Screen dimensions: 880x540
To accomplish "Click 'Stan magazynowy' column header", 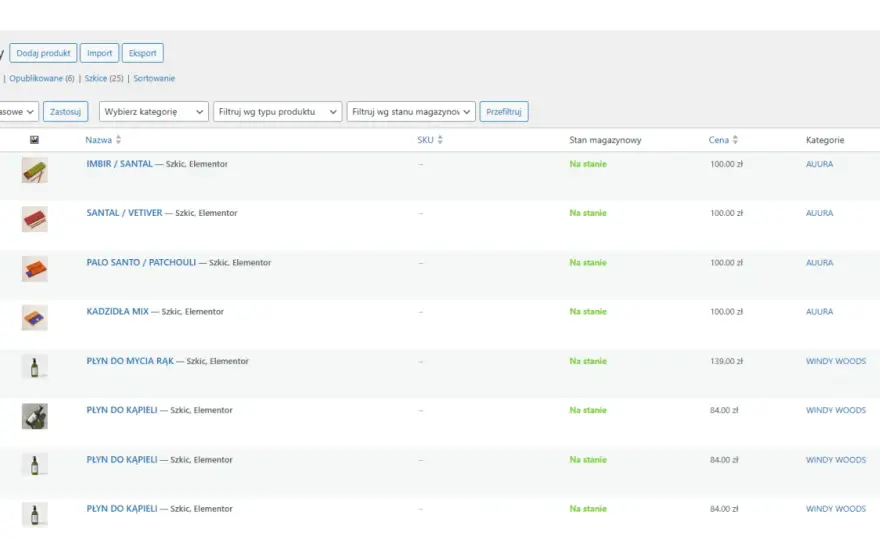I will click(605, 140).
